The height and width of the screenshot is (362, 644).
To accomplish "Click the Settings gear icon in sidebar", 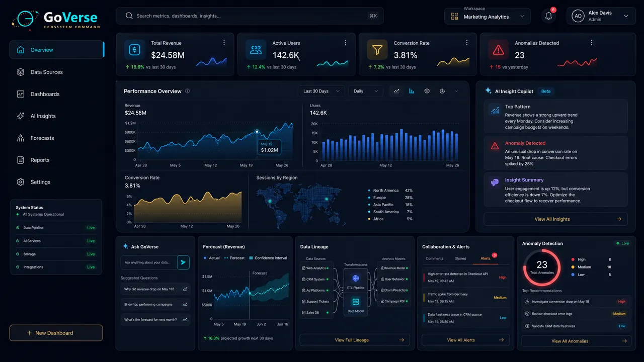I will click(x=21, y=182).
